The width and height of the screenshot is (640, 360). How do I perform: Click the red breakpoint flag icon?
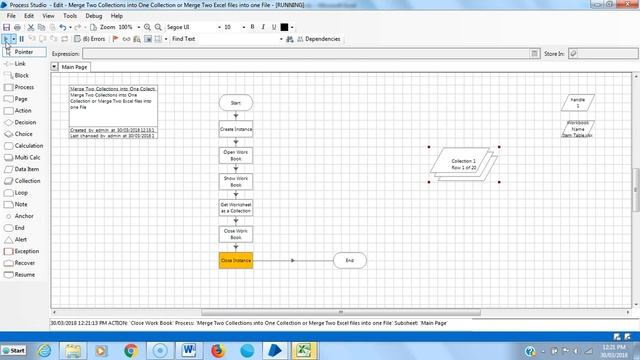(x=116, y=39)
